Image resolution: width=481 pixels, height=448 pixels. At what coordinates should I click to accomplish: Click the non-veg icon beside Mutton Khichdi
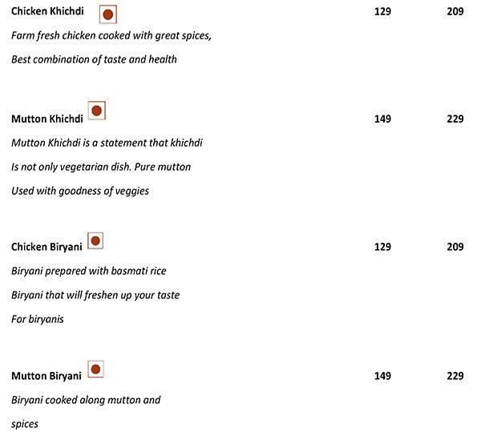pyautogui.click(x=96, y=111)
